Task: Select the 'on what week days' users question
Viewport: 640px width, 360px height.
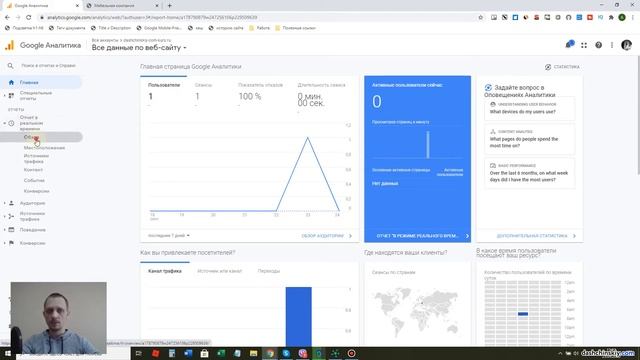Action: tap(529, 173)
